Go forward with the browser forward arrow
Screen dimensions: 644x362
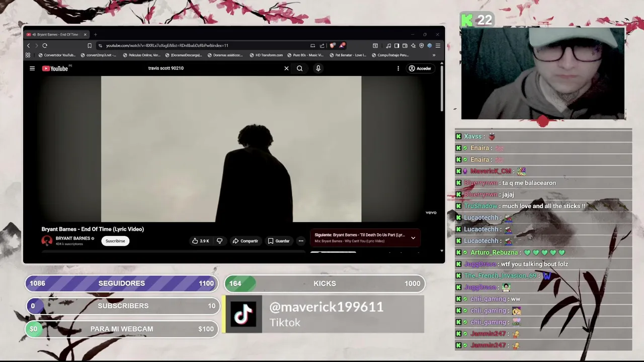(36, 45)
